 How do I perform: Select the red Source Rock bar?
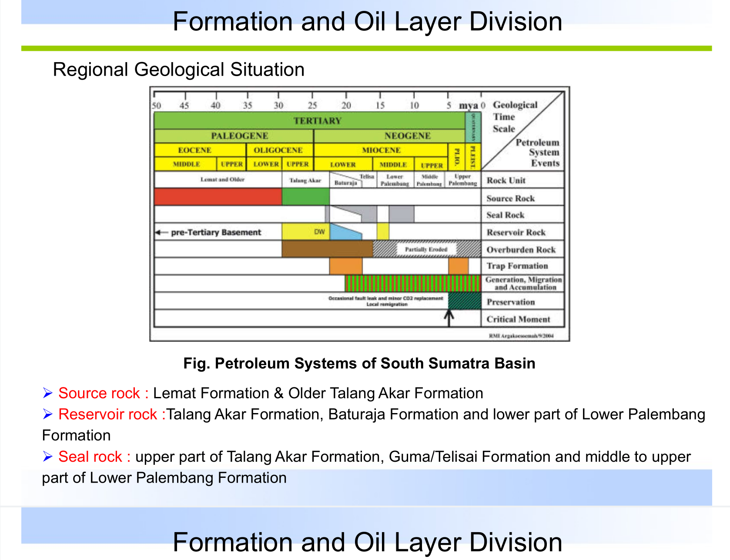(x=218, y=197)
